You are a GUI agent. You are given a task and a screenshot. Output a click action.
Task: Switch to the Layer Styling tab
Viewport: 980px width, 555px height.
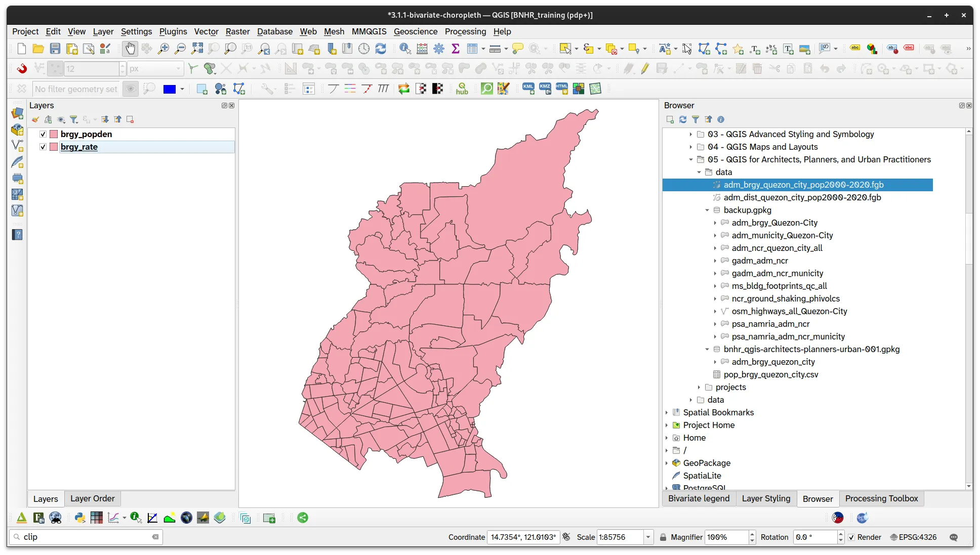(766, 498)
